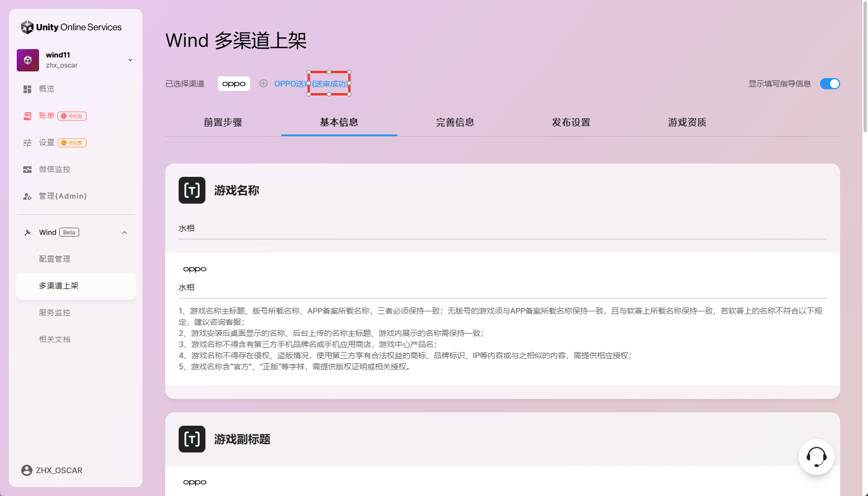Open the customer support headset button
This screenshot has height=496, width=868.
click(x=816, y=457)
